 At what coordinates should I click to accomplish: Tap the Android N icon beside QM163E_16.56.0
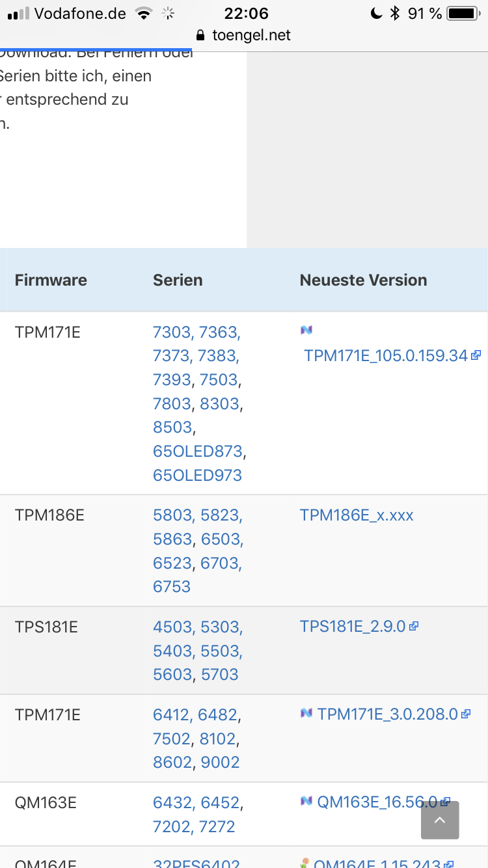tap(306, 801)
